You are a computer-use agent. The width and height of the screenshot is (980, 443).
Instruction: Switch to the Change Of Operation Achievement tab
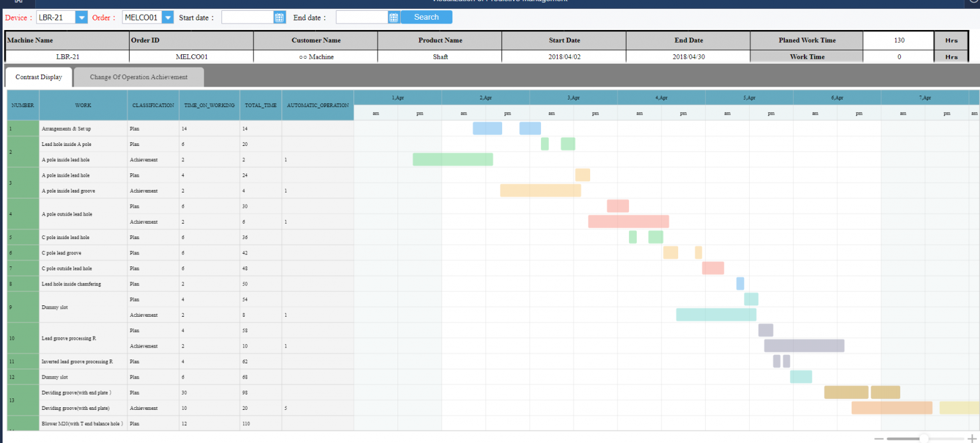pyautogui.click(x=139, y=76)
